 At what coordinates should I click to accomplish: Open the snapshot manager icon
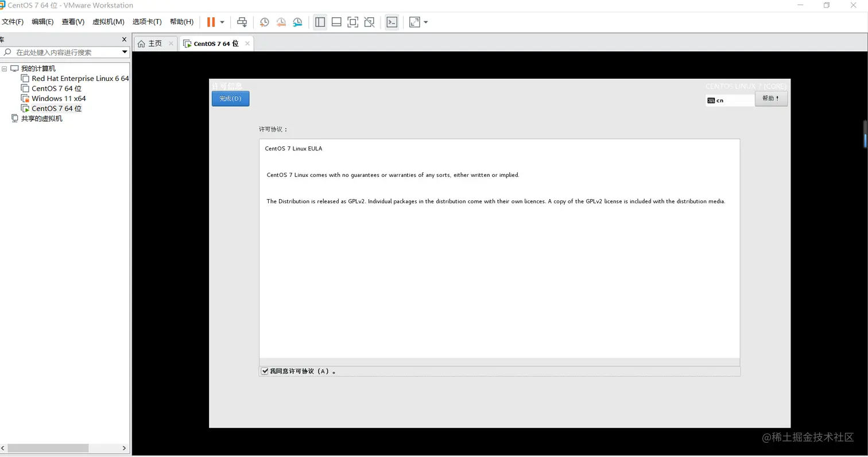297,22
